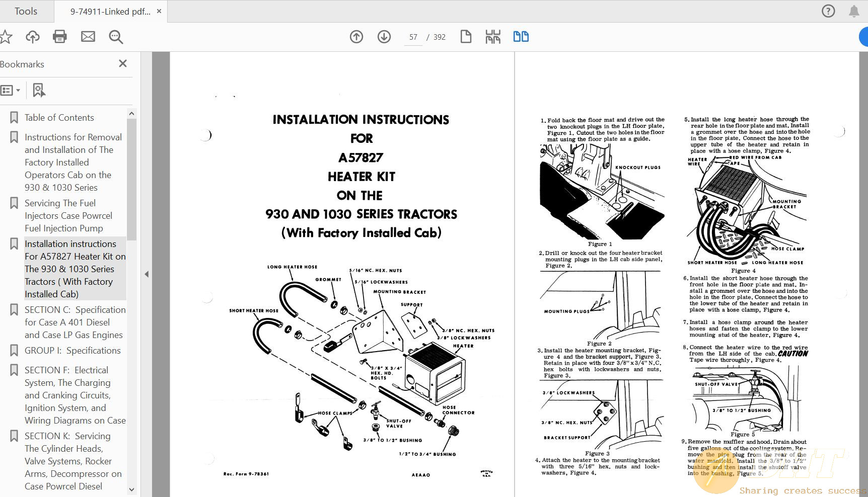This screenshot has width=868, height=497.
Task: Go to previous page with up arrow
Action: coord(356,37)
